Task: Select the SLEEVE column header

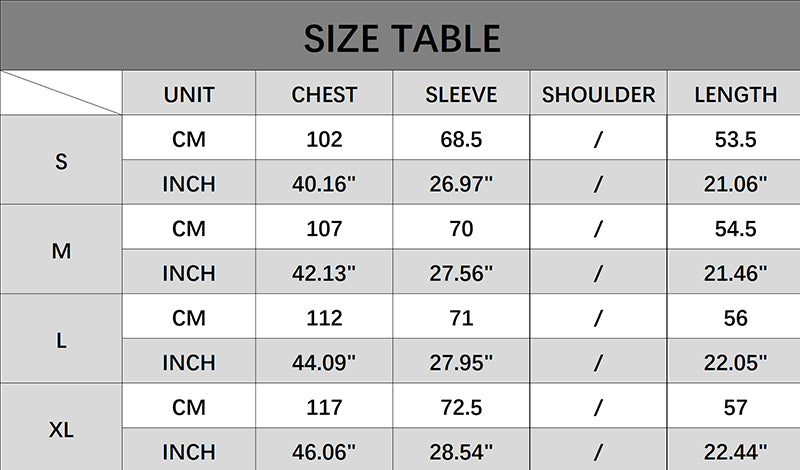Action: tap(461, 95)
